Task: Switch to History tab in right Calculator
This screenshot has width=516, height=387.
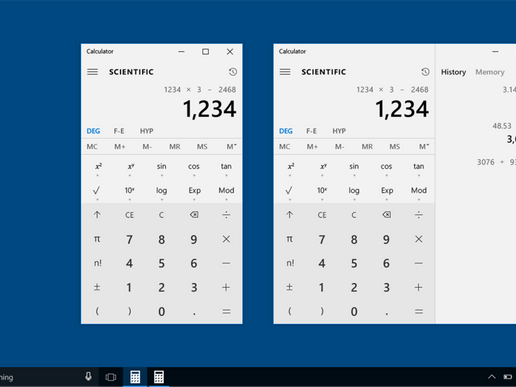Action: pos(453,72)
